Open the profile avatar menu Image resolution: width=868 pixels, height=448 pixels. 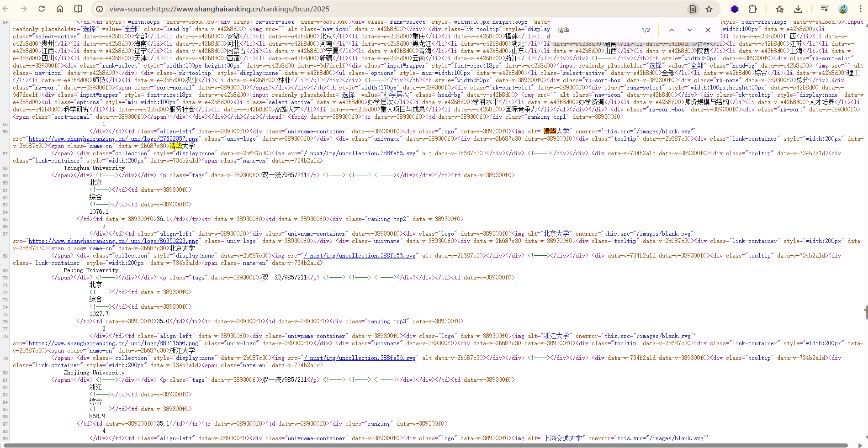(x=843, y=9)
